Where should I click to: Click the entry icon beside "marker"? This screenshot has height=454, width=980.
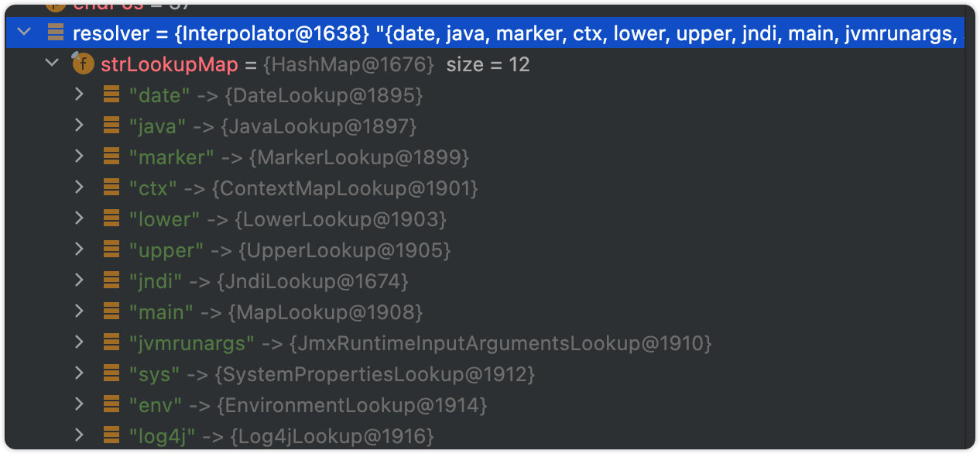coord(111,156)
